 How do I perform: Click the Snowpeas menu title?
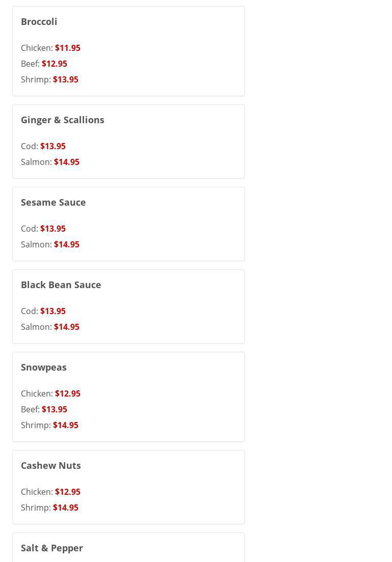[44, 367]
